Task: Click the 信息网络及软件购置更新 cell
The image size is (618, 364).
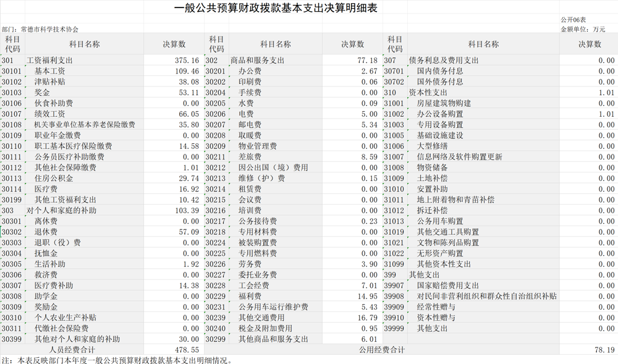Action: tap(460, 157)
